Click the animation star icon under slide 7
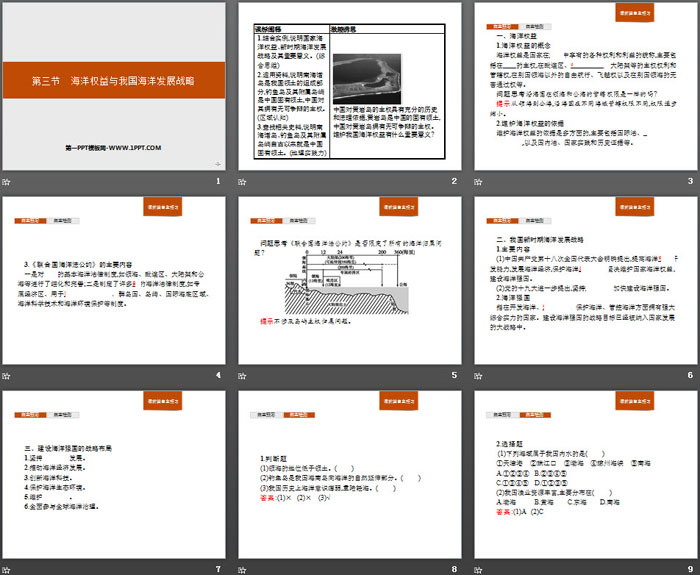This screenshot has width=700, height=575. click(6, 570)
